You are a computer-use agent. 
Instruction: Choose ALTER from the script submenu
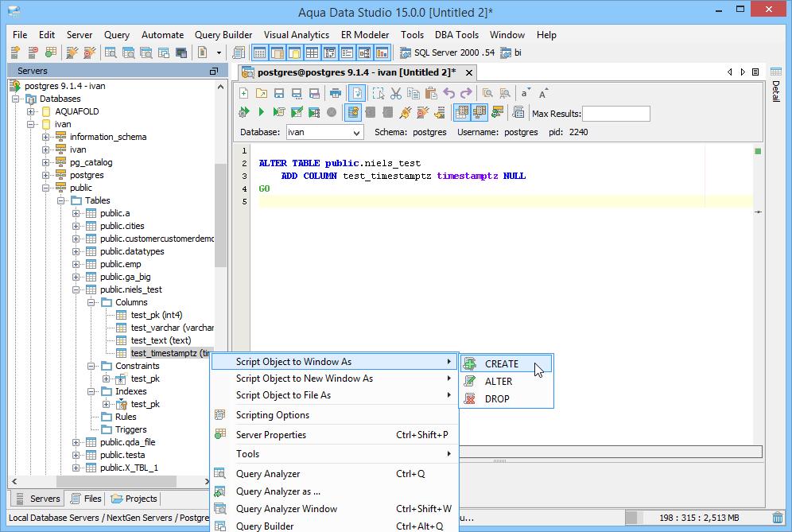tap(507, 382)
